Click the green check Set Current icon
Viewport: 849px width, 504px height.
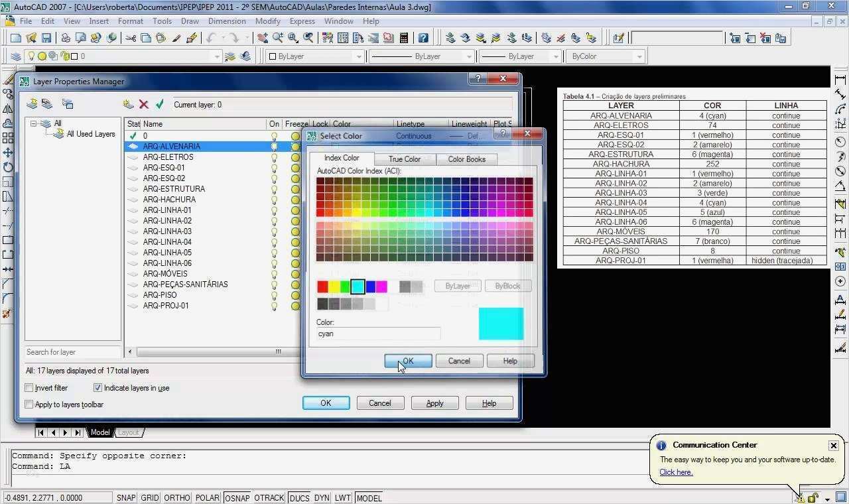tap(160, 104)
